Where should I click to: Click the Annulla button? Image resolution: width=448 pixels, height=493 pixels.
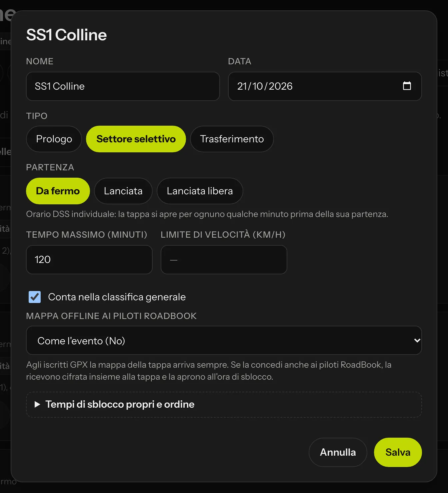[338, 452]
